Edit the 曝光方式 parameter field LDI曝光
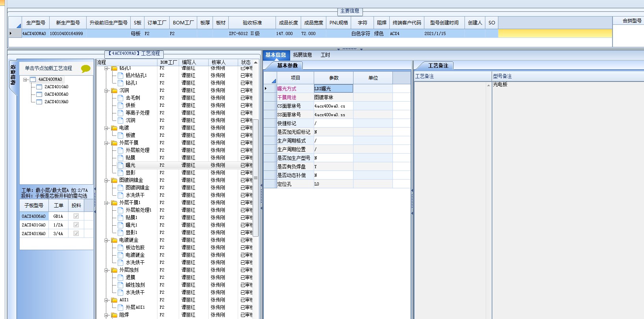This screenshot has height=319, width=644. [x=333, y=89]
